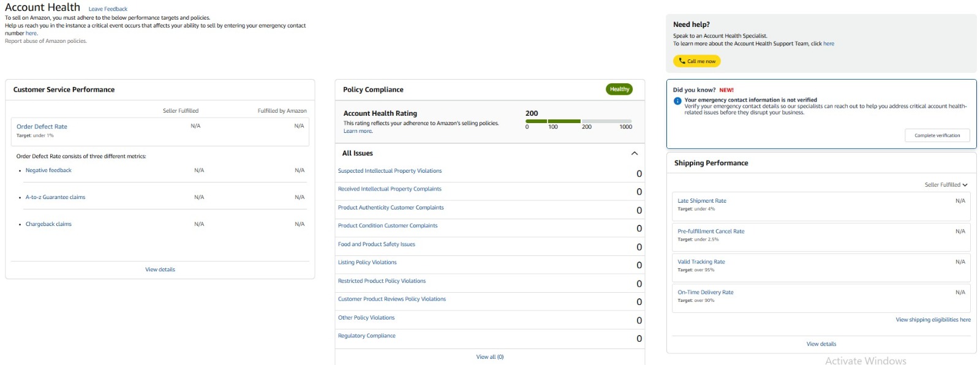Open the Chargeback claims link

[x=48, y=224]
